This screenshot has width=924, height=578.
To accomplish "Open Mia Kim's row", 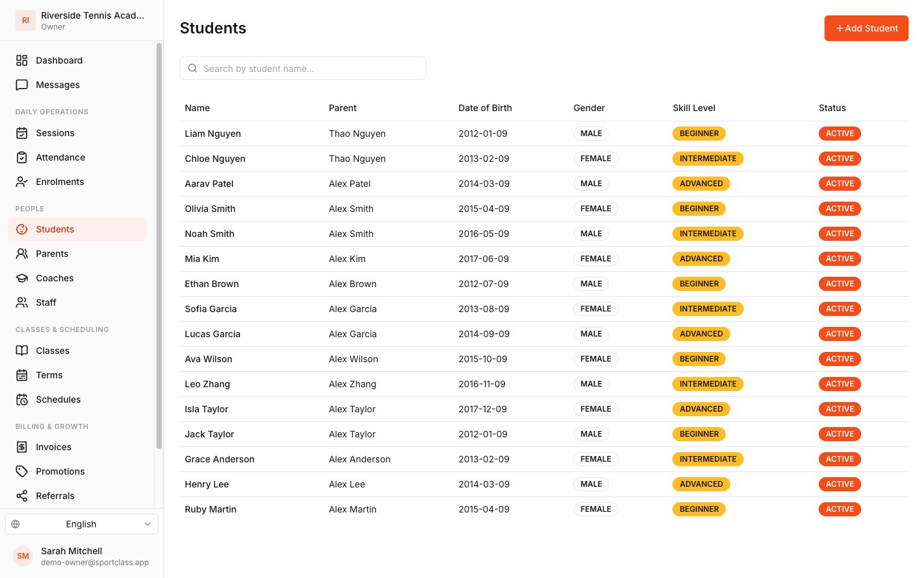I will point(544,259).
